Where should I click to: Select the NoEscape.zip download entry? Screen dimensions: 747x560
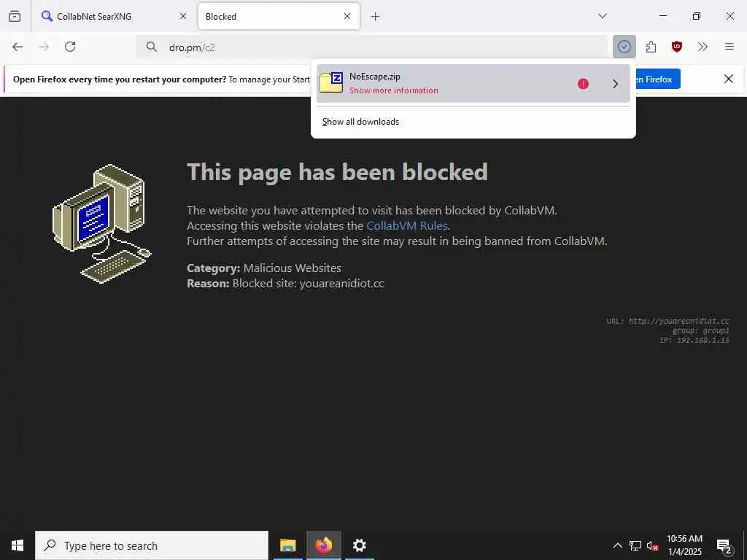[x=473, y=83]
